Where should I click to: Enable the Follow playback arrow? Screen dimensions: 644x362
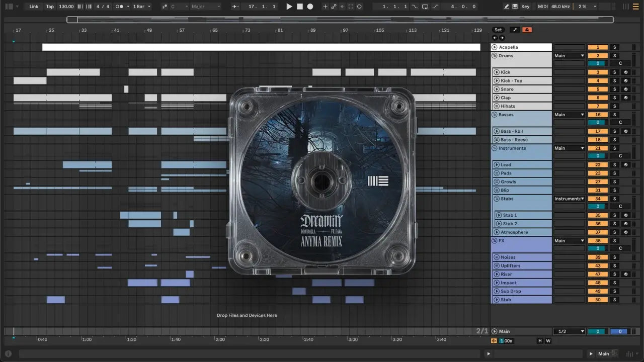(235, 7)
